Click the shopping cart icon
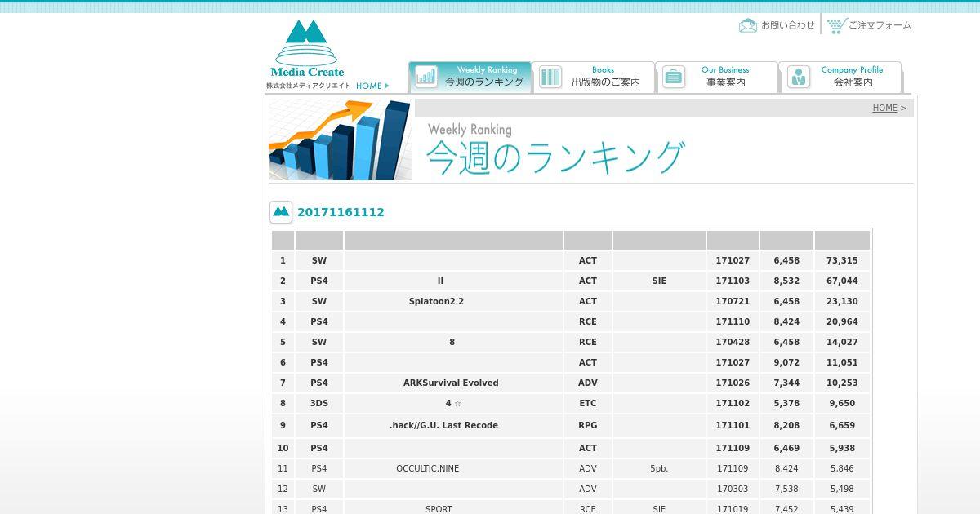This screenshot has width=980, height=514. (836, 25)
